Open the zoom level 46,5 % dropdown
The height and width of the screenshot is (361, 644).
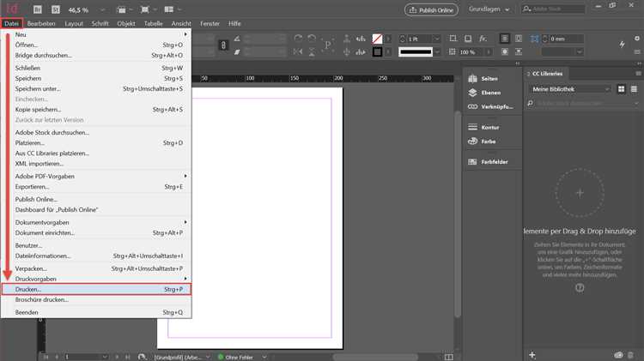click(103, 9)
